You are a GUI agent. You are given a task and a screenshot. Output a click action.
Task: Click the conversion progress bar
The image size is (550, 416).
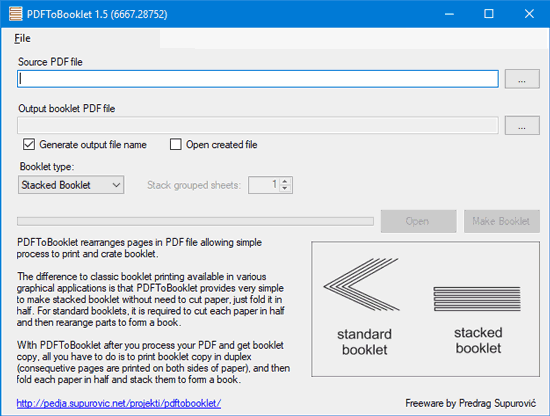point(195,221)
